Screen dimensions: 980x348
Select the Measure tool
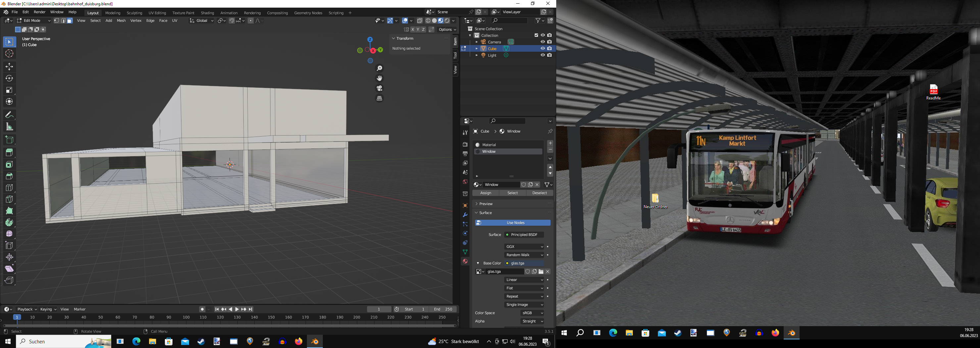[x=9, y=127]
